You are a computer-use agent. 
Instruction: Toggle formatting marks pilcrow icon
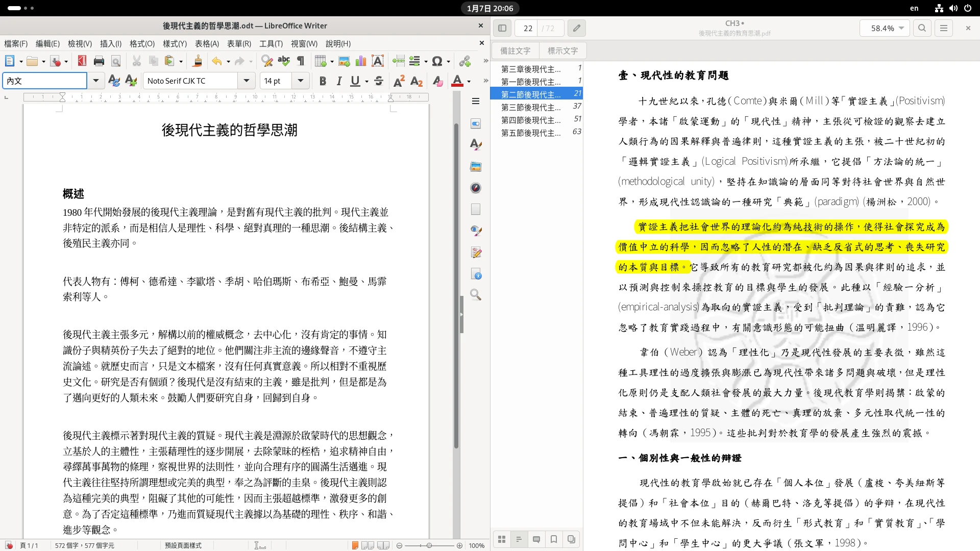[301, 61]
